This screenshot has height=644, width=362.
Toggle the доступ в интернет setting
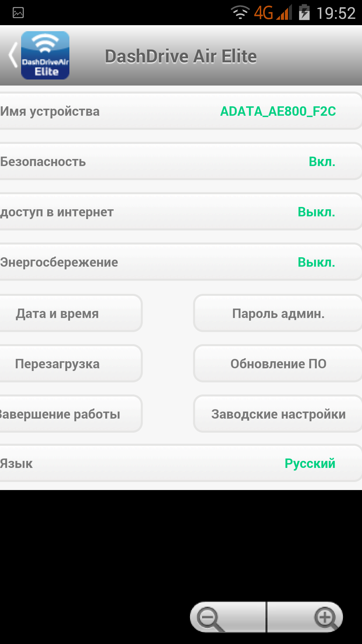[181, 212]
